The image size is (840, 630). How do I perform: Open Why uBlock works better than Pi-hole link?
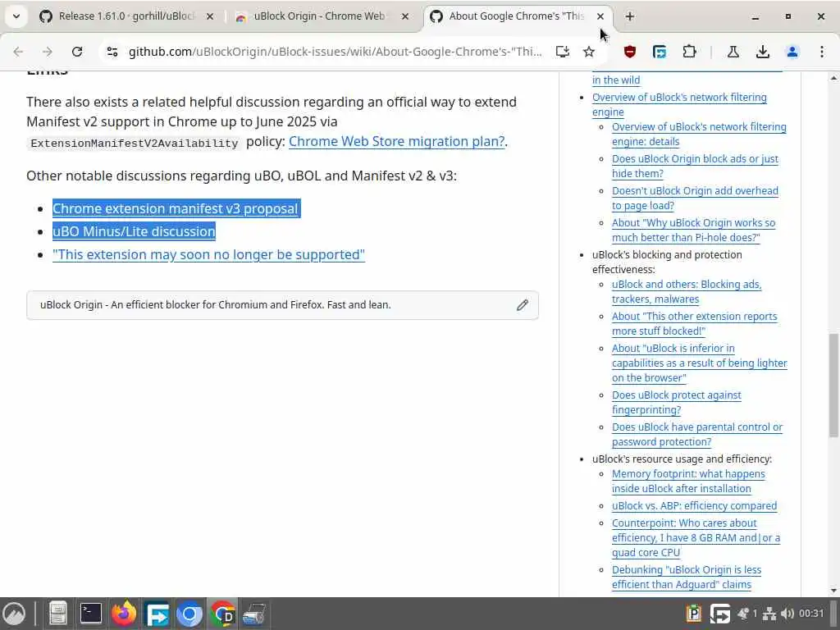click(x=693, y=230)
